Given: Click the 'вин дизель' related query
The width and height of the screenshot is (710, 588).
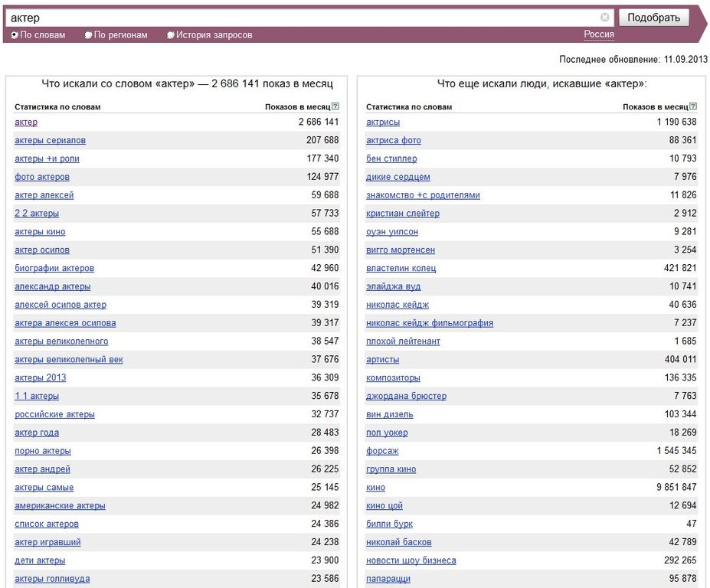Looking at the screenshot, I should pyautogui.click(x=389, y=414).
